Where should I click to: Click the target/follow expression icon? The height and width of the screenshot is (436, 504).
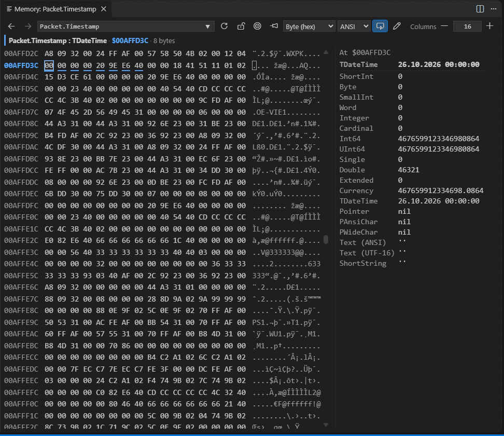(x=258, y=26)
